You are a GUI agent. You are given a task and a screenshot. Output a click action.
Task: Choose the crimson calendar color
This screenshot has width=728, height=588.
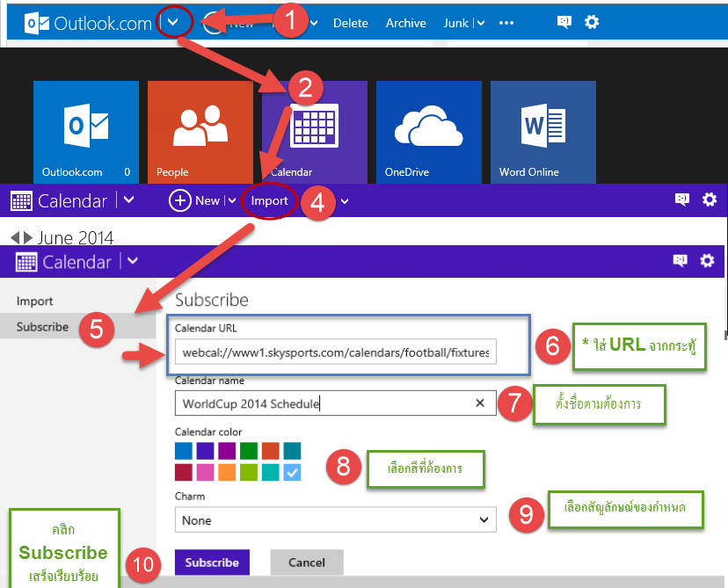click(x=184, y=473)
